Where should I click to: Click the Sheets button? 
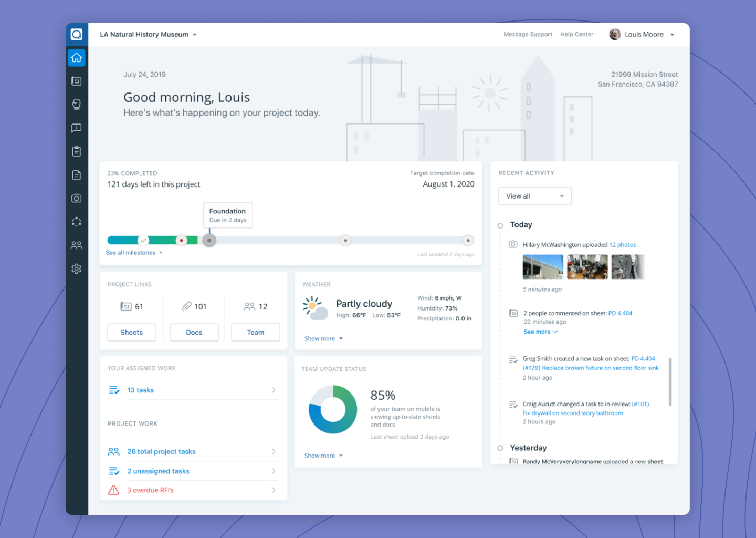(x=132, y=333)
